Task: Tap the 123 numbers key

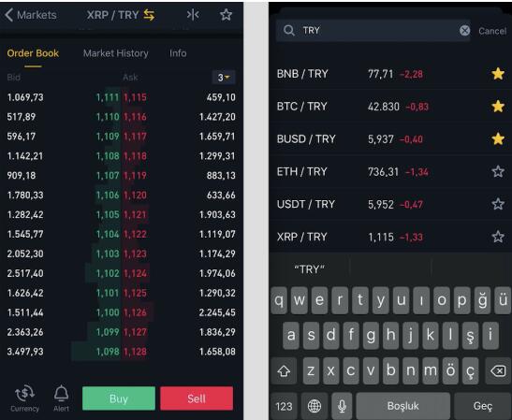Action: tap(284, 406)
